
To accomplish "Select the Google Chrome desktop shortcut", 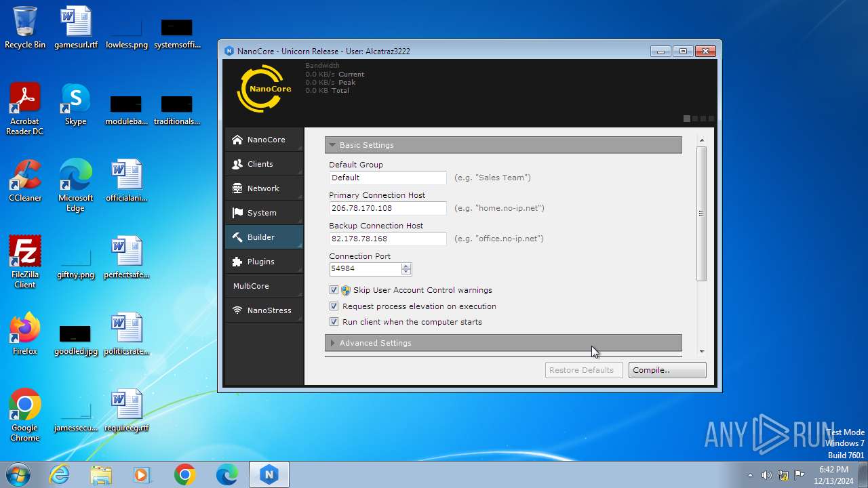I will (25, 415).
